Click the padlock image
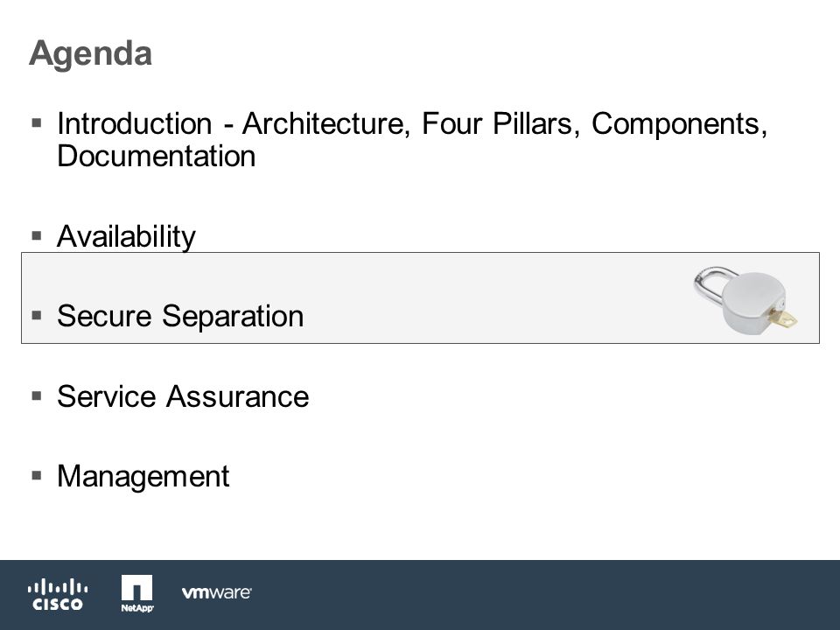840x630 pixels. [x=745, y=302]
